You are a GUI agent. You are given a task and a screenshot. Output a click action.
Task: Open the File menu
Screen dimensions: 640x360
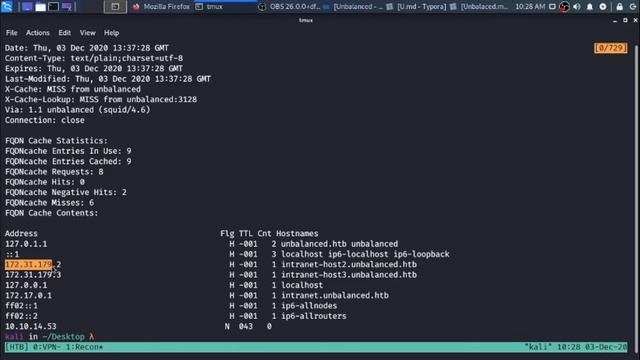pos(11,33)
